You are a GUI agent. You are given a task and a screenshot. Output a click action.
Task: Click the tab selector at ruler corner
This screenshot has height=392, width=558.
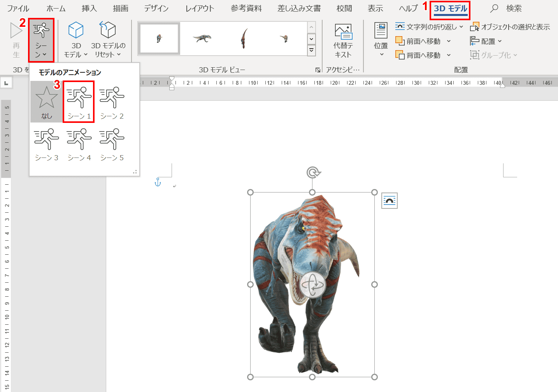pos(6,83)
